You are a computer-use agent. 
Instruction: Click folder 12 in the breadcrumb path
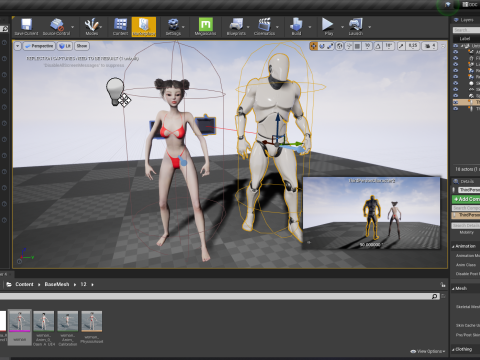[83, 284]
